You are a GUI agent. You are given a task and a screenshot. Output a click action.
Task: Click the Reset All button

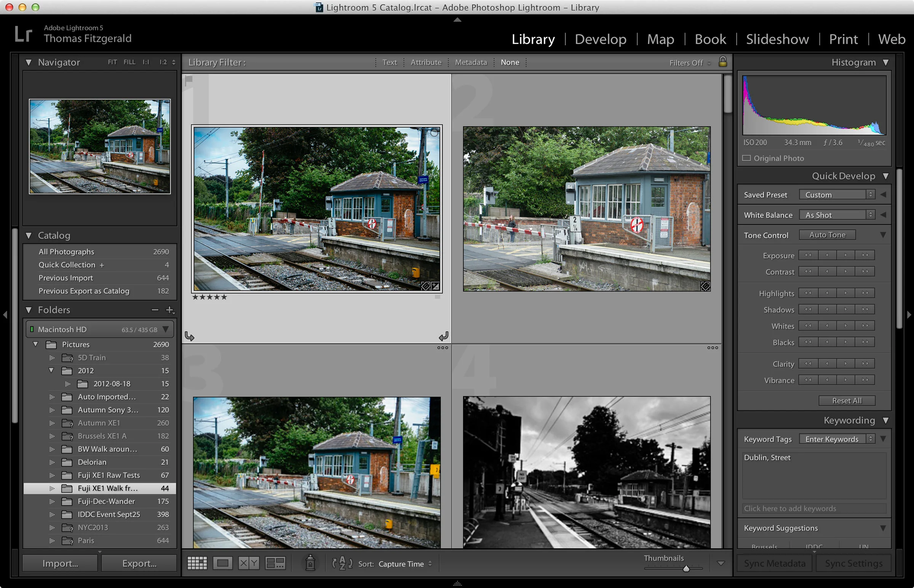tap(847, 400)
